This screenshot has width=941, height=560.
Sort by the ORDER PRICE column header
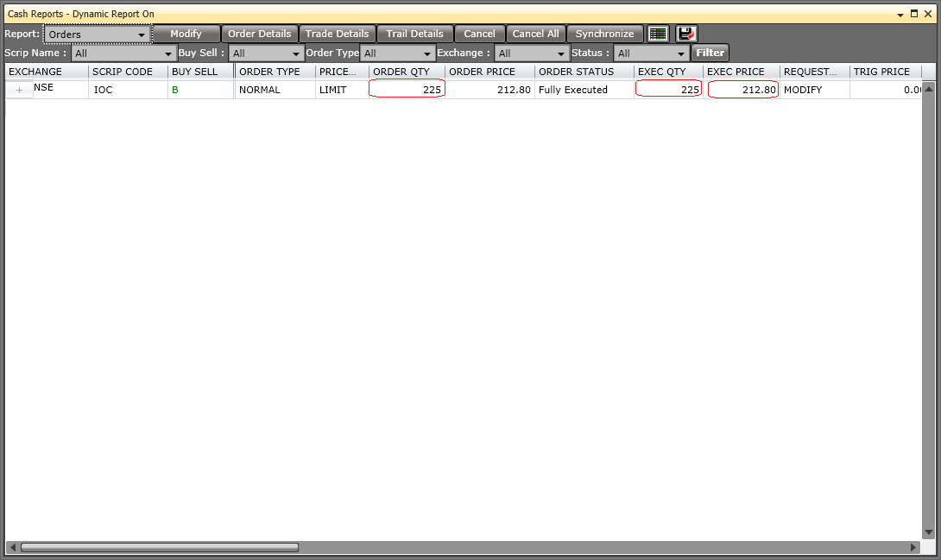[489, 72]
